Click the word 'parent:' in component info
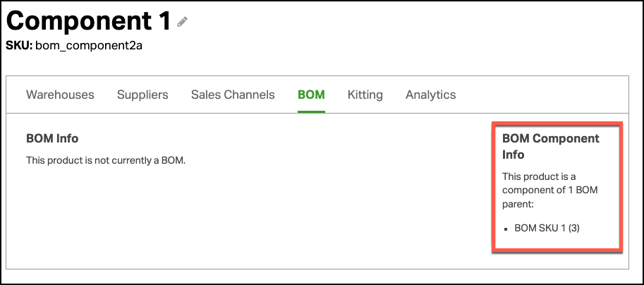 pyautogui.click(x=518, y=204)
